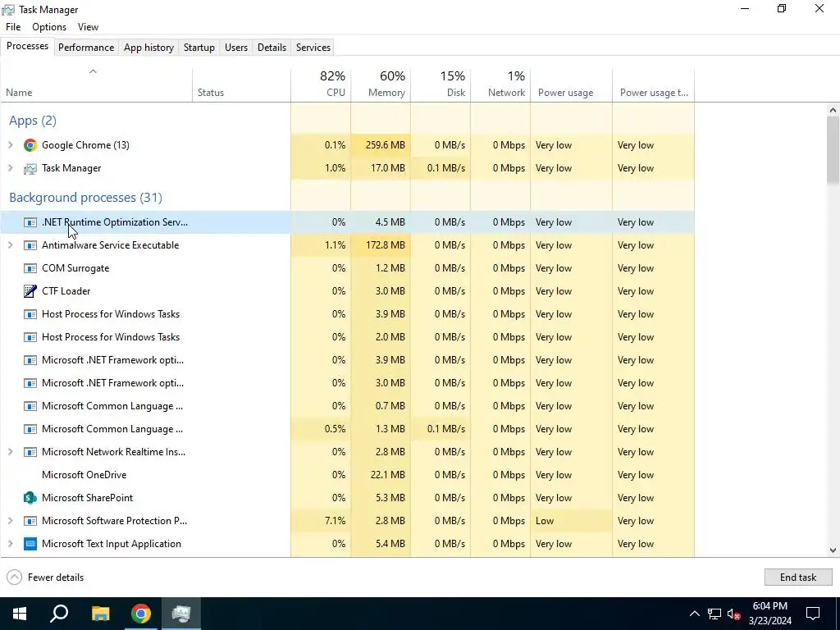Click the Task Manager title bar icon

[x=8, y=10]
